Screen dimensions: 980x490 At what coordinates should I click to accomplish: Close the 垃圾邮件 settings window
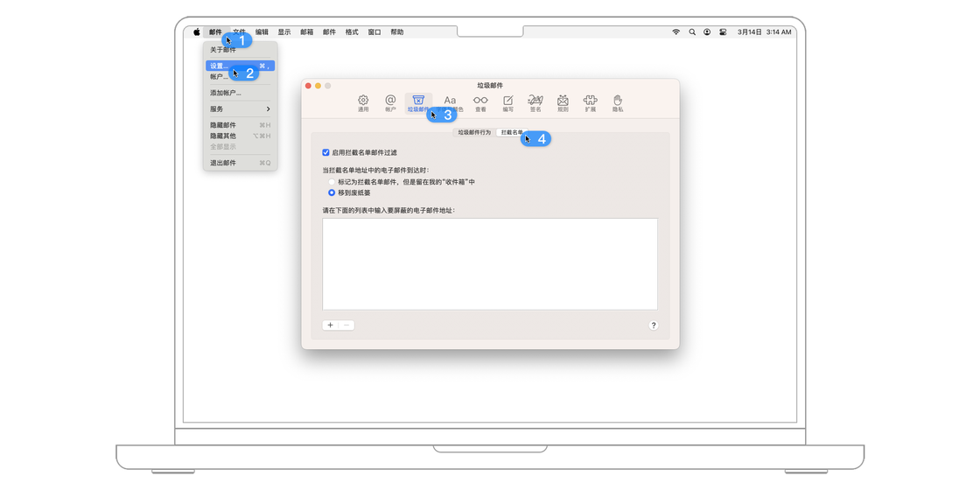[308, 86]
